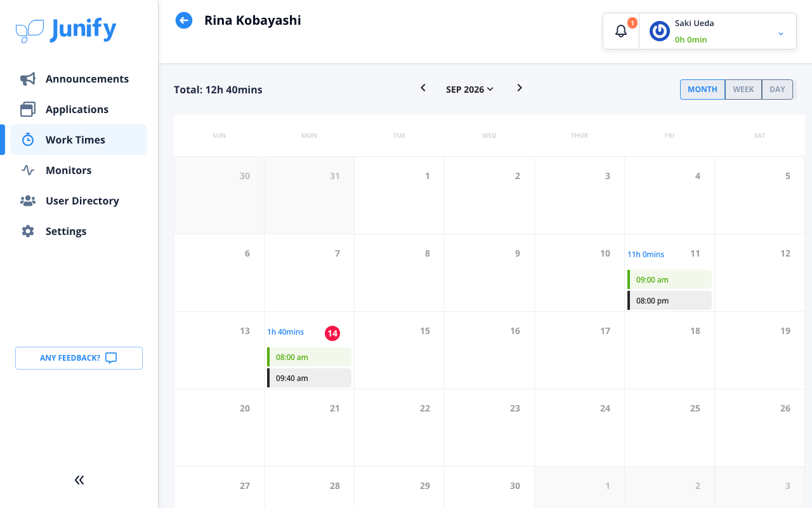812x508 pixels.
Task: Click the Announcements megaphone icon
Action: (28, 79)
